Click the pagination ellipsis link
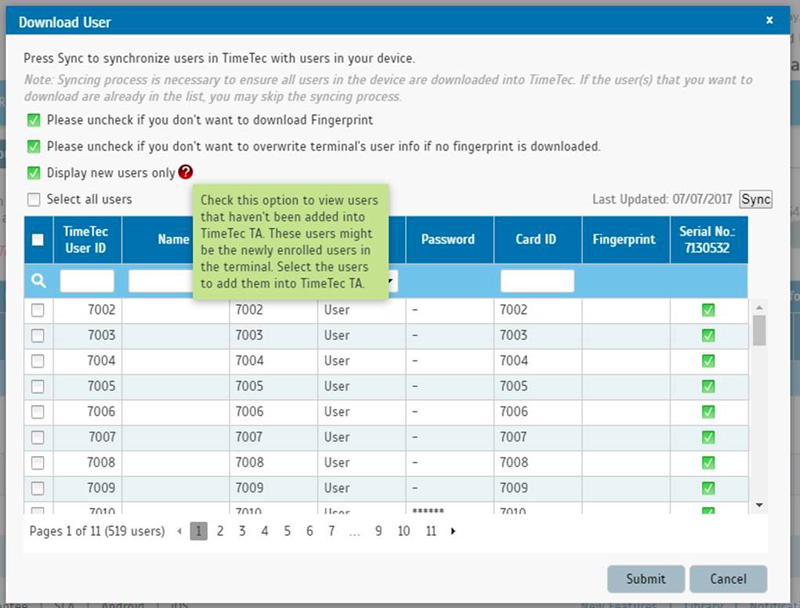This screenshot has height=608, width=800. [x=355, y=532]
